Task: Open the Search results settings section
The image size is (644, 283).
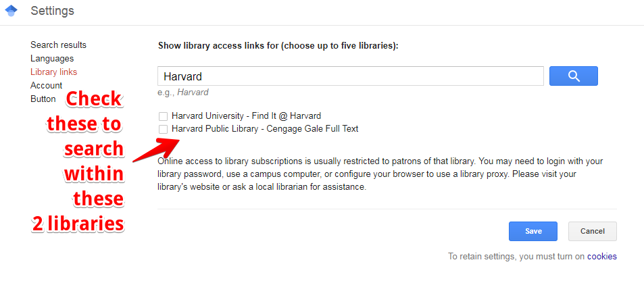Action: click(58, 45)
